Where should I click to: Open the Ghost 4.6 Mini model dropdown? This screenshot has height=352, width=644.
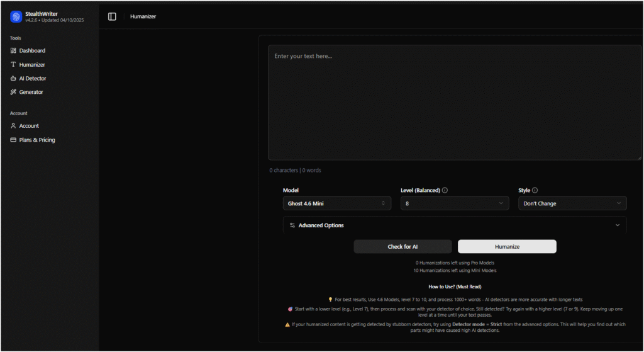tap(336, 203)
